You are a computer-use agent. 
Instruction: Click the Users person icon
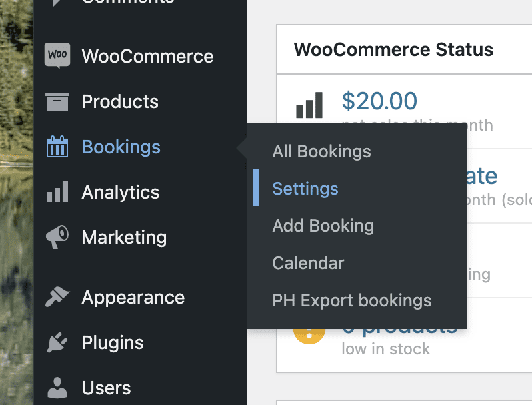pos(57,388)
